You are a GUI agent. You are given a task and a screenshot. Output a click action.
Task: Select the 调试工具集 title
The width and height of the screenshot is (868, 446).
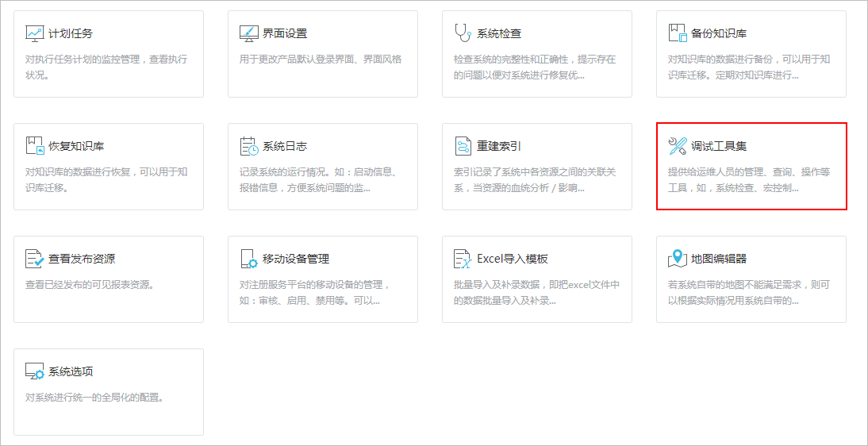(719, 146)
